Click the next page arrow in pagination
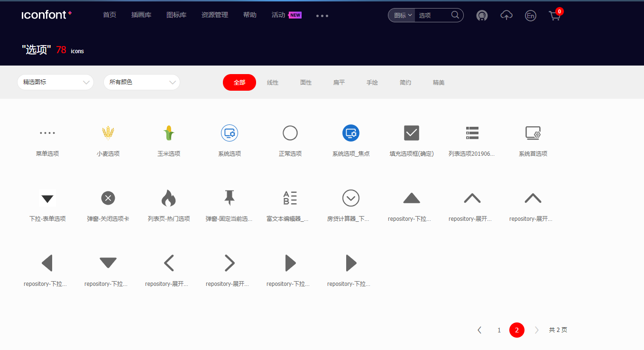The height and width of the screenshot is (350, 644). tap(536, 330)
